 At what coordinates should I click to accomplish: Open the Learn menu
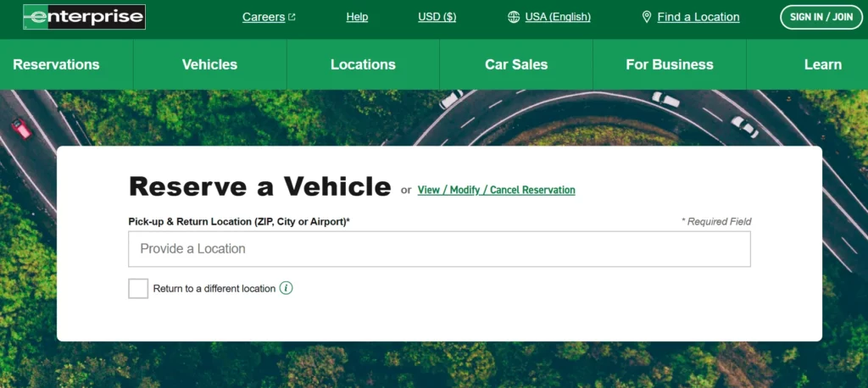(822, 64)
